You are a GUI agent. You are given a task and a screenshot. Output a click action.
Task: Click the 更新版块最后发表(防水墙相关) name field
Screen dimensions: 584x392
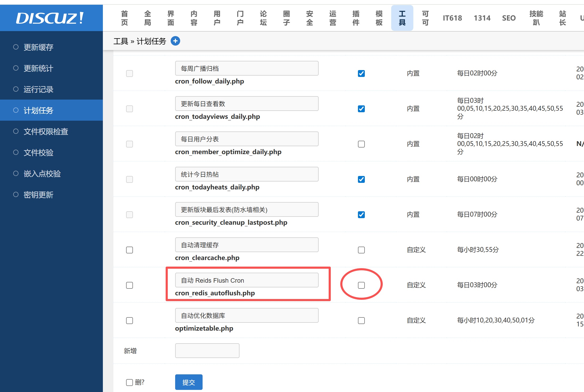(247, 209)
